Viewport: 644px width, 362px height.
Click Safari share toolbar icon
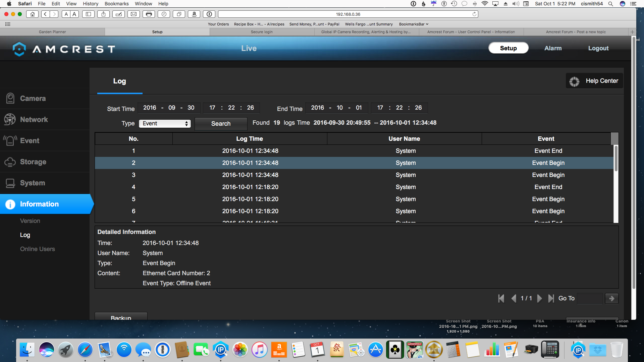[104, 14]
